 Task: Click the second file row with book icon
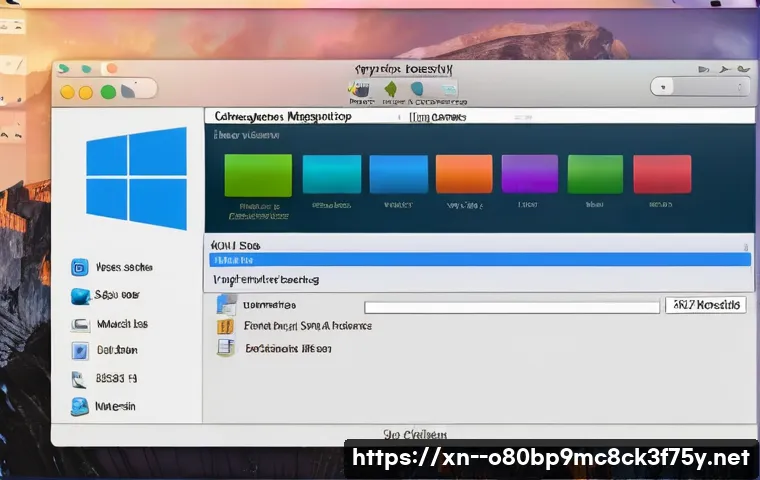pyautogui.click(x=294, y=326)
